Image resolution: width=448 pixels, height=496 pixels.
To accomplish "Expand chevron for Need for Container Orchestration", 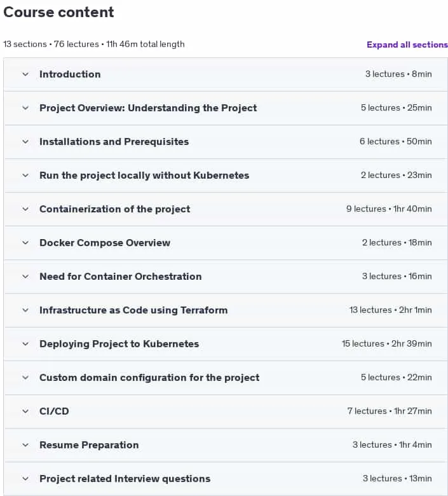I will click(25, 277).
